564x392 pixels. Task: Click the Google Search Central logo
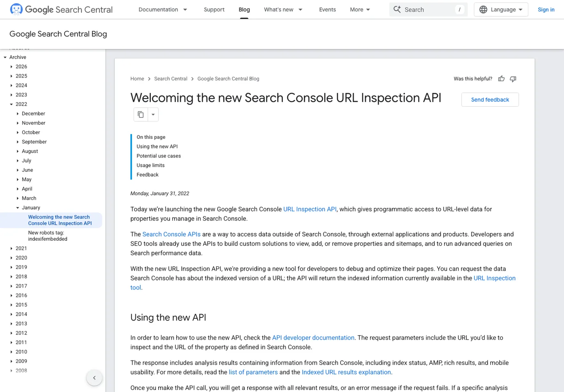click(x=61, y=9)
